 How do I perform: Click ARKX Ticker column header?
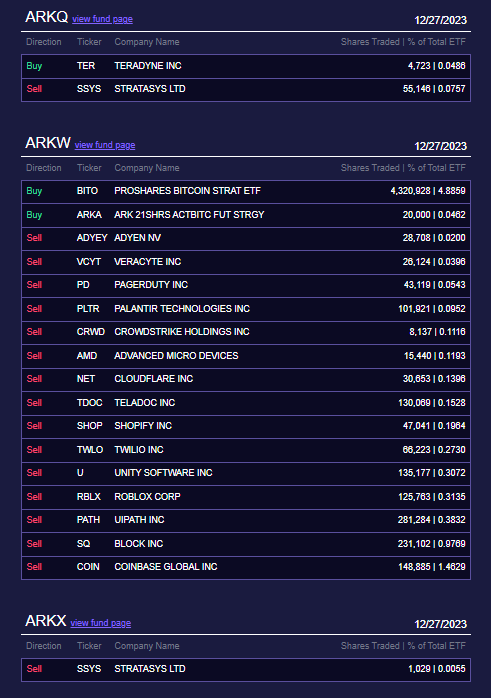coord(89,646)
